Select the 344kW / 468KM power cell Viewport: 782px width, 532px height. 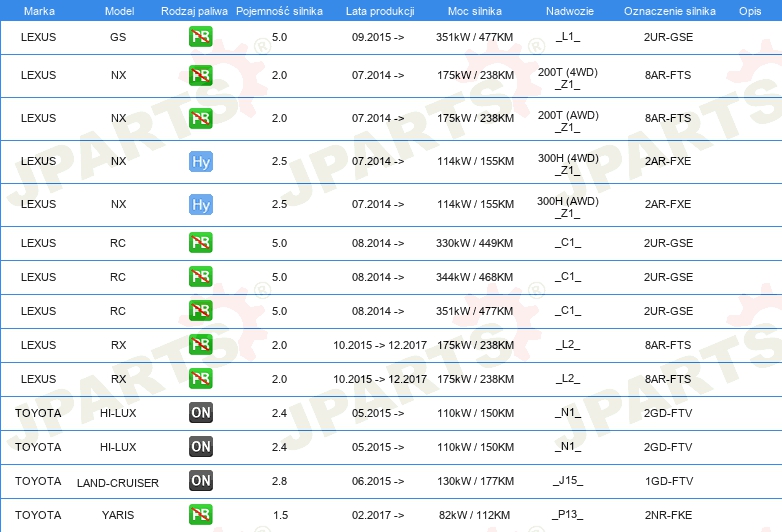click(x=474, y=277)
